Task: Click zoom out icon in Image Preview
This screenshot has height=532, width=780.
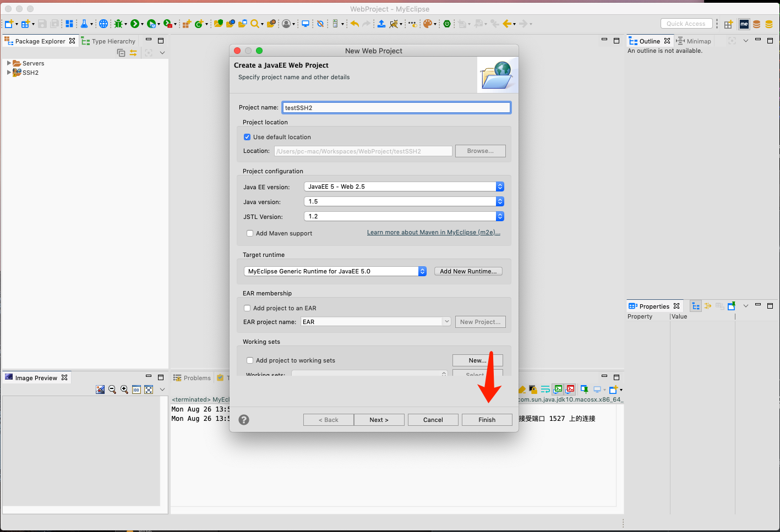Action: click(112, 390)
